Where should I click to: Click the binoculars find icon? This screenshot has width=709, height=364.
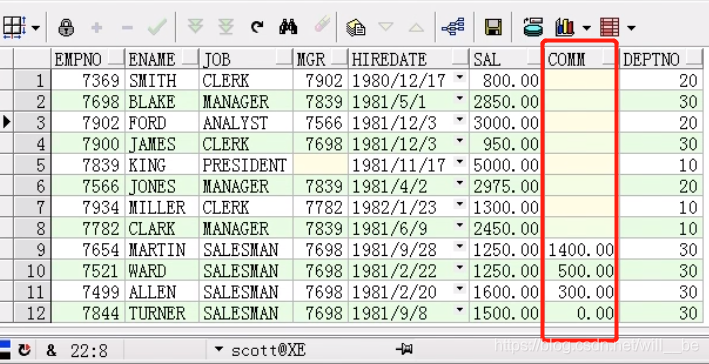coord(288,27)
